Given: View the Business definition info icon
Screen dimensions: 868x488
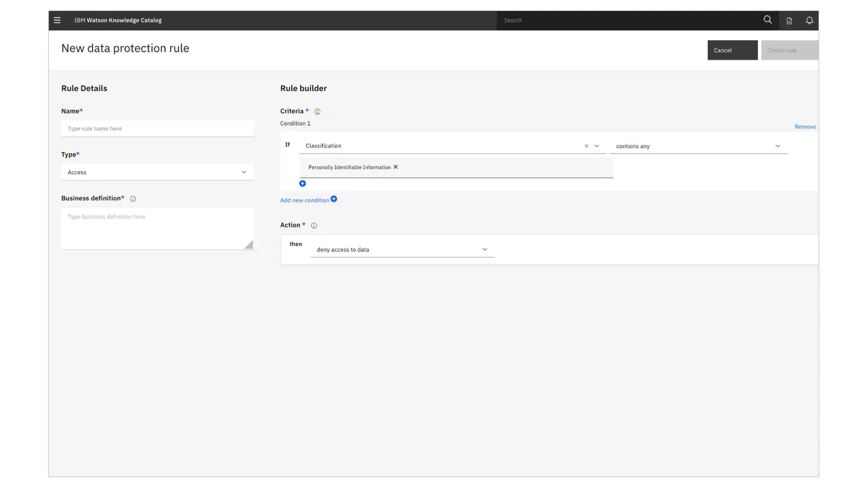Looking at the screenshot, I should 132,199.
